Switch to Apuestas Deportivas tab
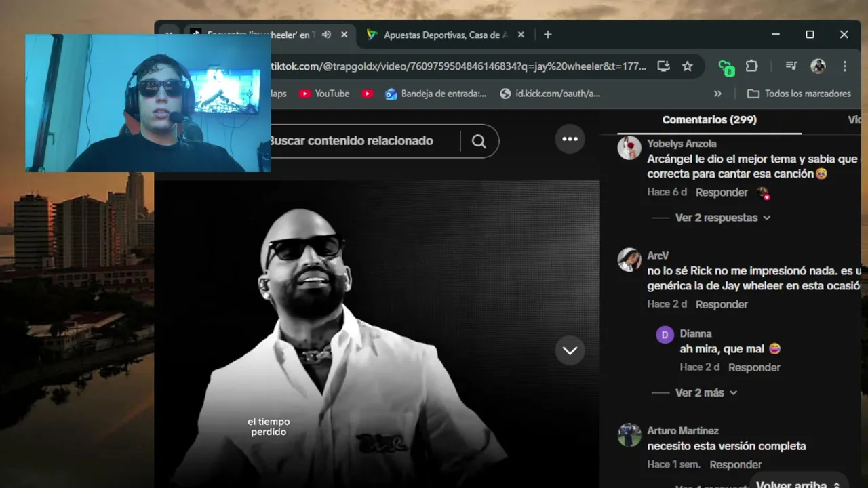 (x=445, y=35)
